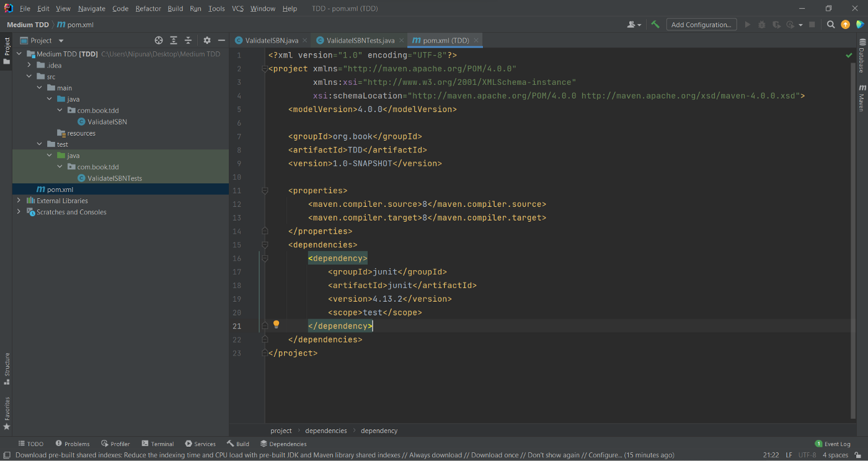
Task: Click the UTF-8 encoding status indicator
Action: (807, 455)
